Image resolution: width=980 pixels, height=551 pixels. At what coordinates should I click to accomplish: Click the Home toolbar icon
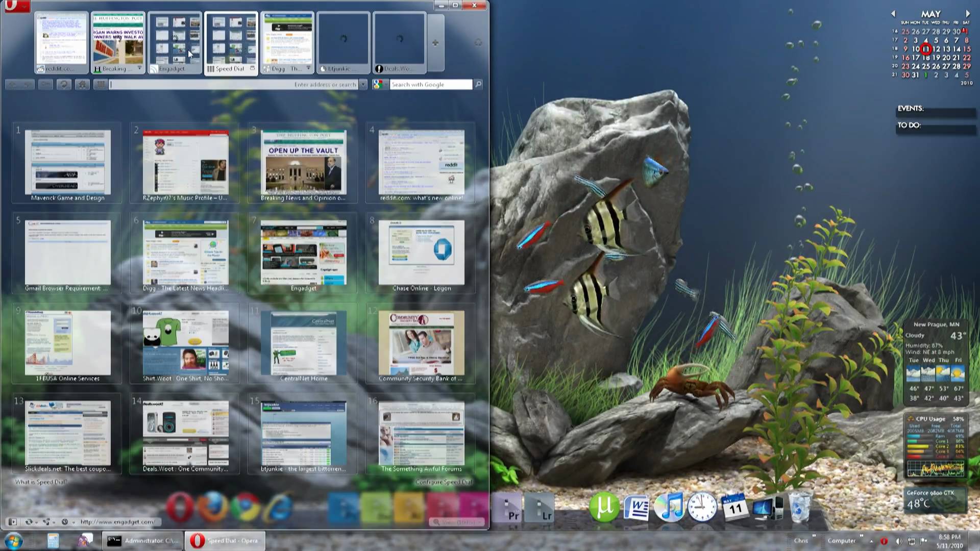[82, 85]
